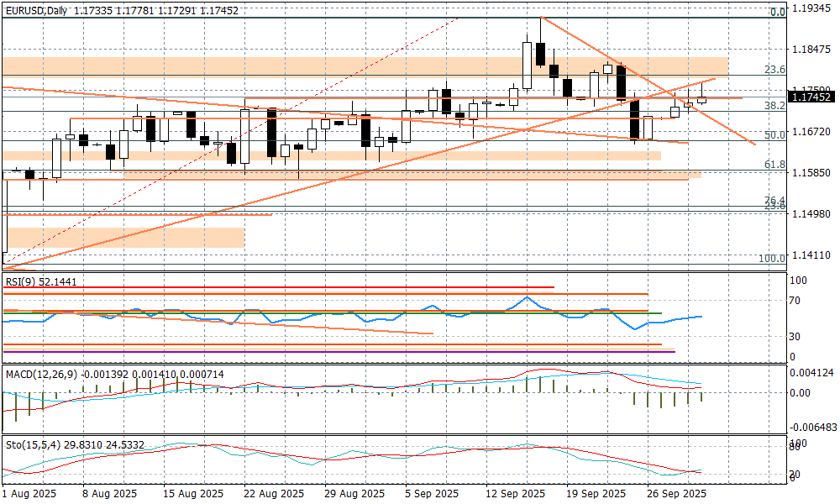The image size is (840, 504).
Task: Click the 1.14110 price axis label
Action: 811,255
